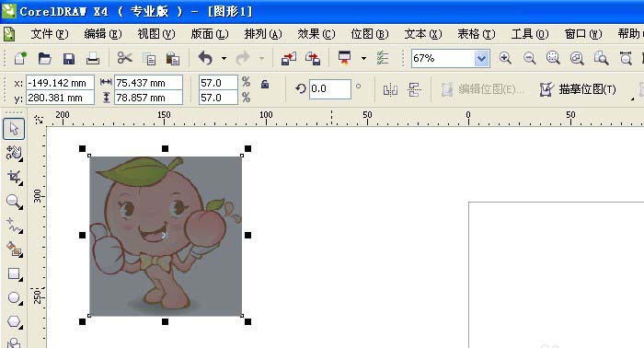Click the rotation angle field
The width and height of the screenshot is (644, 348).
(329, 88)
